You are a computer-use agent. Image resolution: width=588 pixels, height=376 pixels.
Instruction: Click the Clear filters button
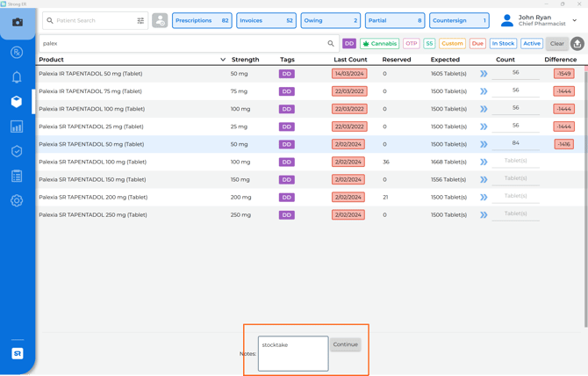(557, 43)
